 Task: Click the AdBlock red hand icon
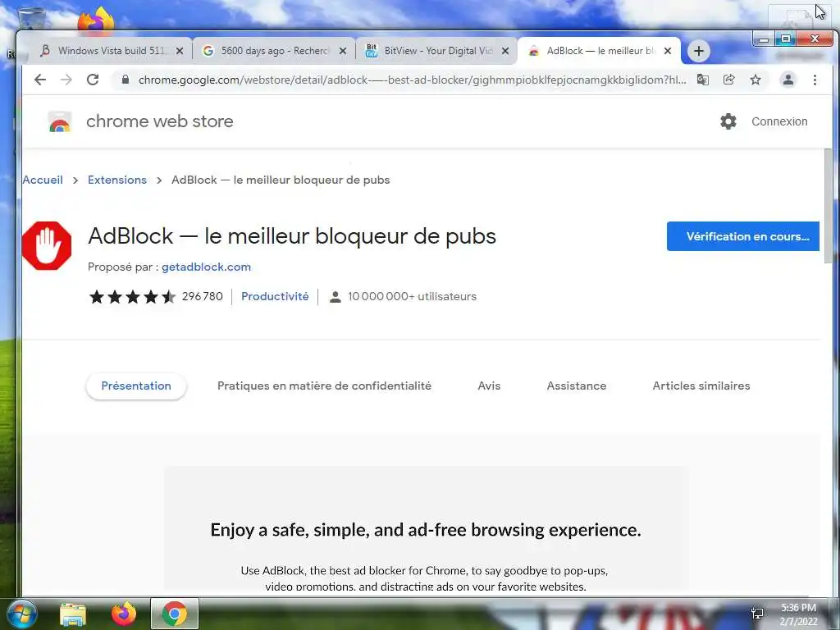[x=47, y=246]
